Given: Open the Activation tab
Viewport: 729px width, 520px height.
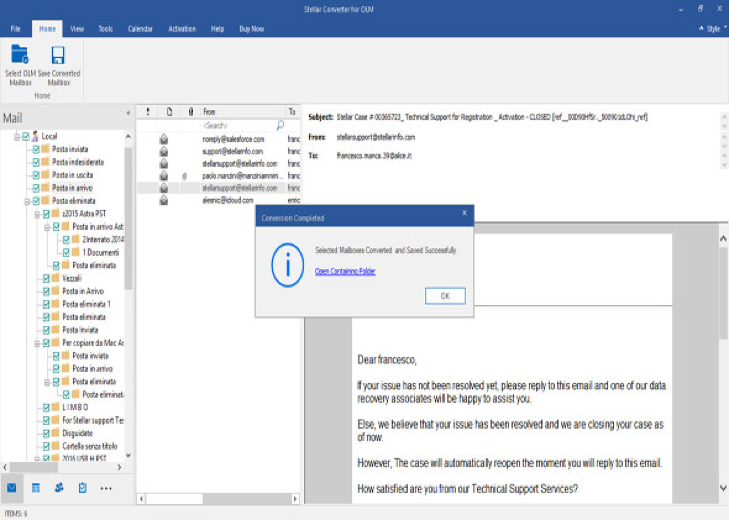Looking at the screenshot, I should coord(182,29).
